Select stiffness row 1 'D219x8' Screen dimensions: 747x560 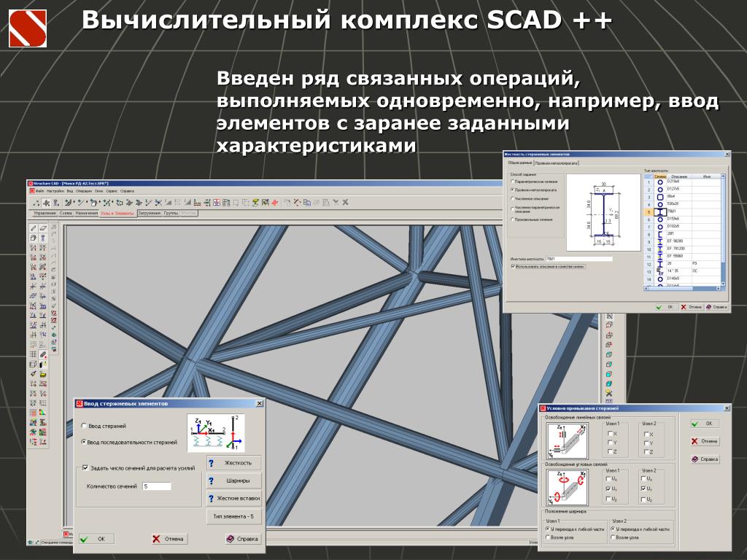point(682,182)
